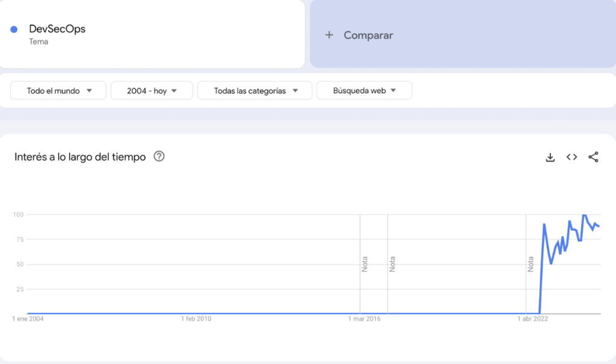
Task: Open the 2004 - hoy date range dropdown
Action: 152,91
